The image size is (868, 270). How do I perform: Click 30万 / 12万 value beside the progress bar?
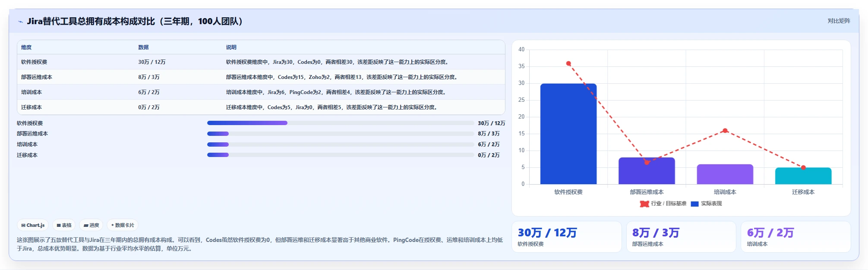(492, 123)
